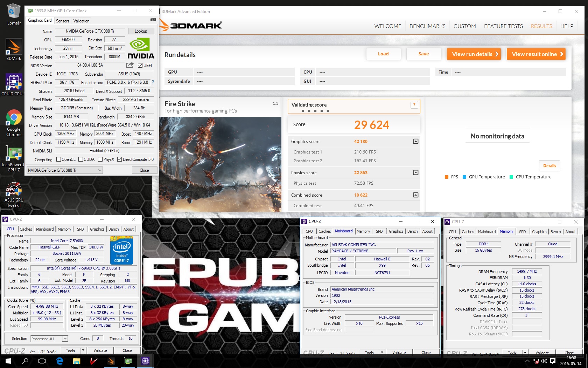Click the red ASUS icon in the taskbar
Screen dimensions: 588x368
pos(93,361)
